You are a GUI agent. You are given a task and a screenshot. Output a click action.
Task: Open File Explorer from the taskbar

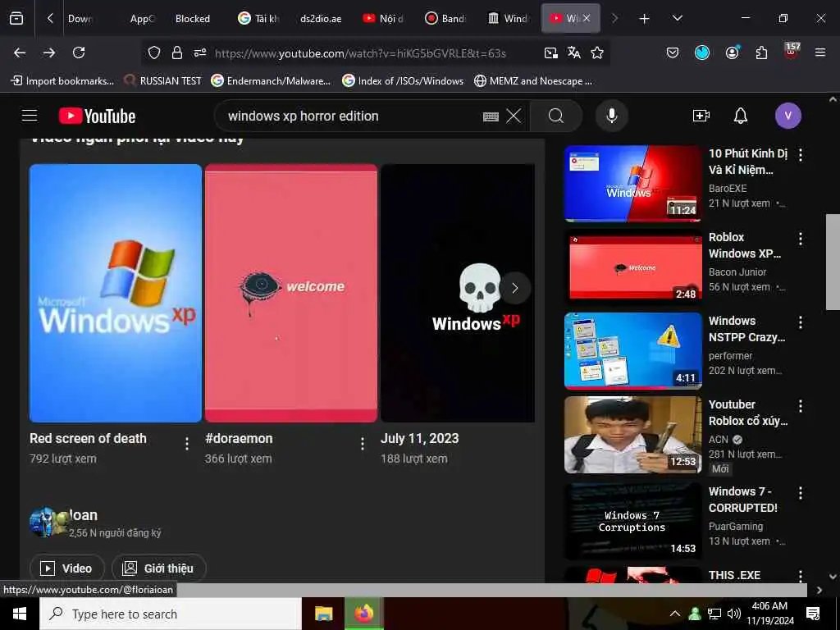click(x=323, y=614)
